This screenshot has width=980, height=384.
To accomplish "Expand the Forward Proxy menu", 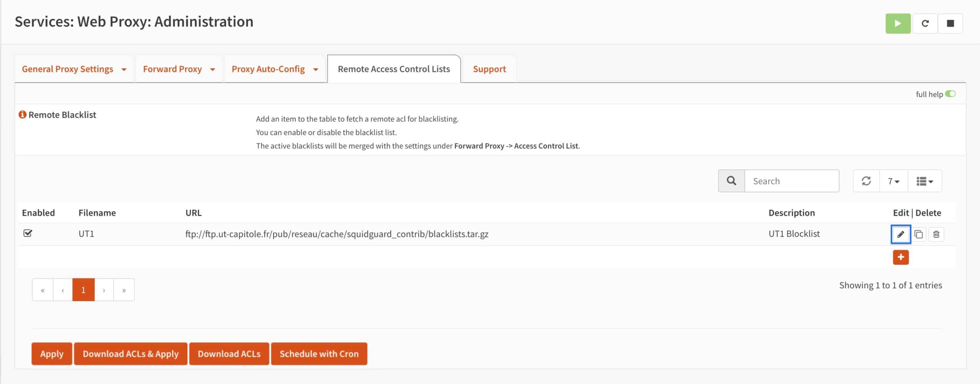I will coord(178,69).
